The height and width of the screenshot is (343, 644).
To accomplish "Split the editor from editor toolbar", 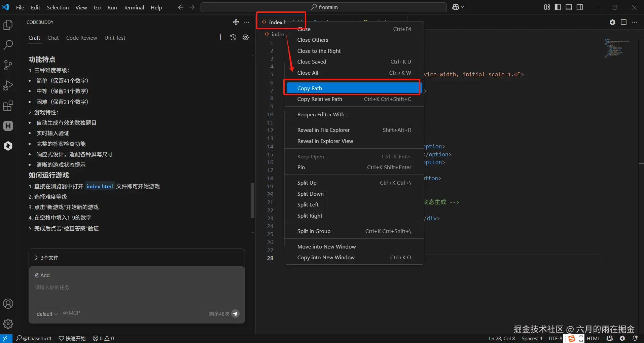I will [623, 22].
